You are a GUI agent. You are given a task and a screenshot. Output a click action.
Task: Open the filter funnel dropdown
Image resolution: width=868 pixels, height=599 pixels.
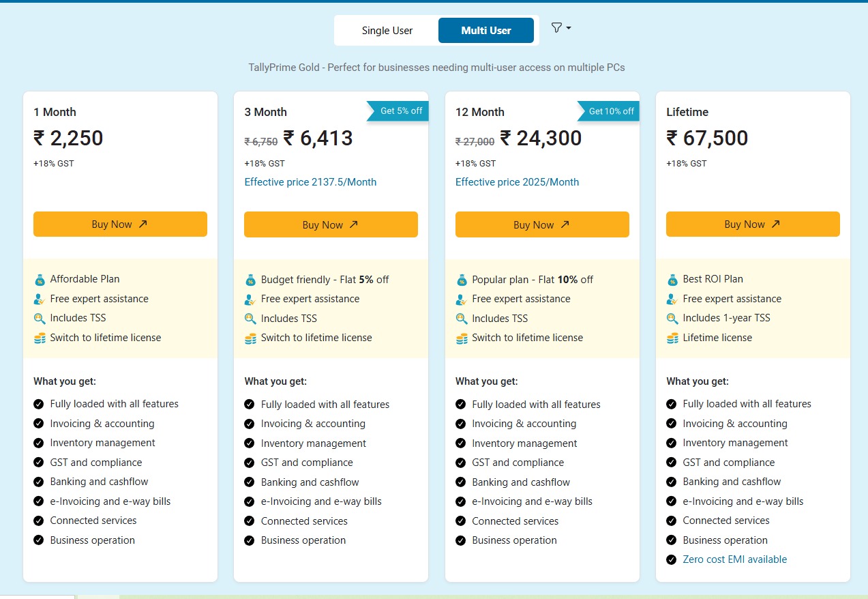(x=560, y=28)
